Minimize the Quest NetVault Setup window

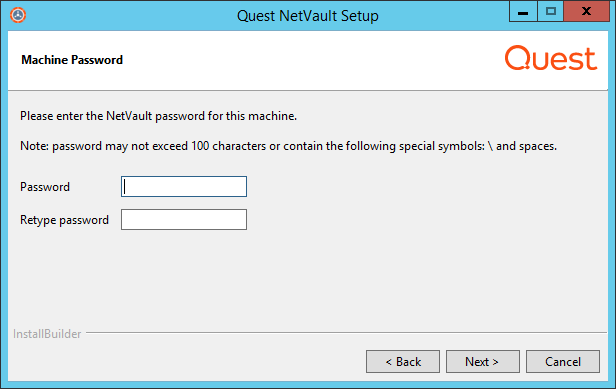click(522, 11)
